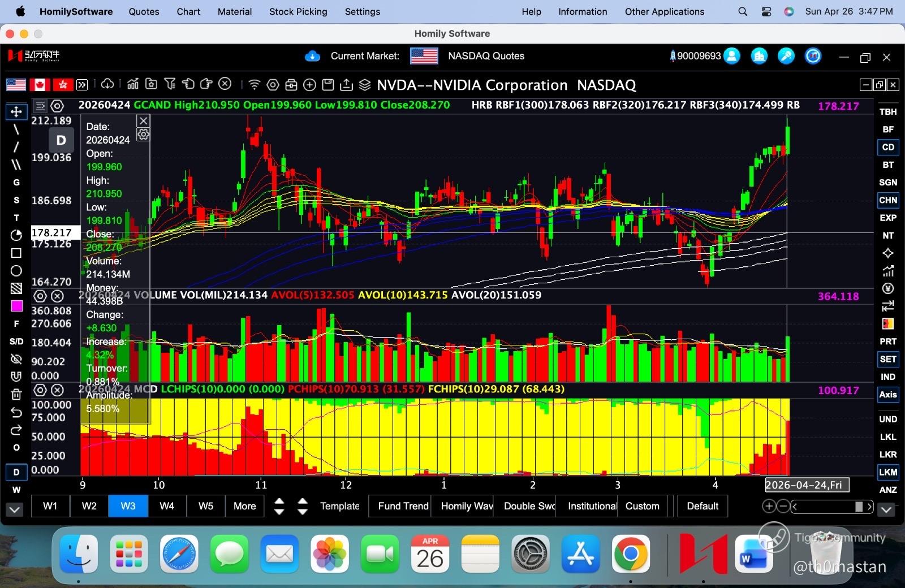Toggle the LKM button in right panel

tap(888, 472)
